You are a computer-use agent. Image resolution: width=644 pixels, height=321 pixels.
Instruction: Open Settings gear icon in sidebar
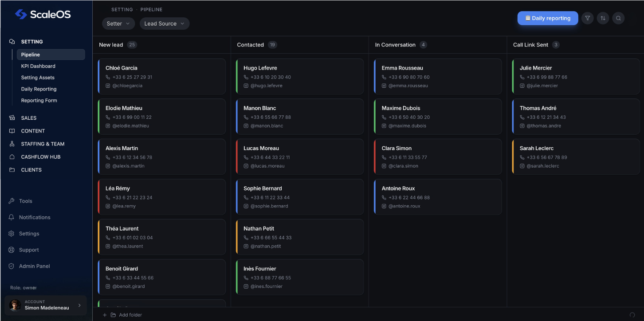coord(12,234)
